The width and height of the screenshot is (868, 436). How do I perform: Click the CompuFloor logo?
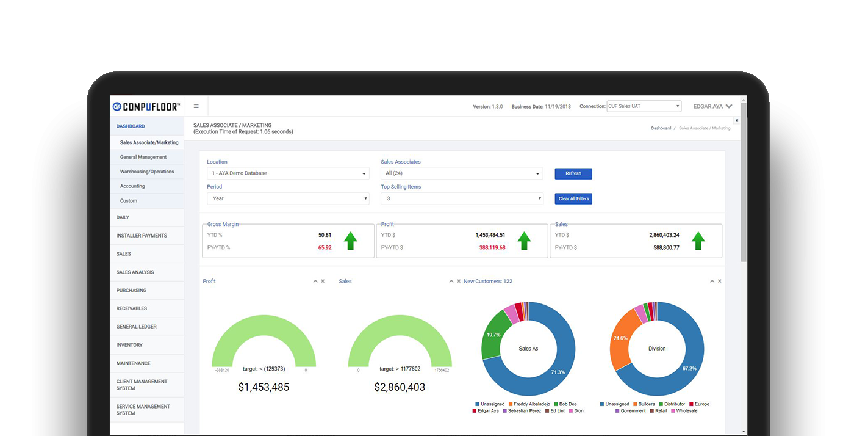tap(146, 107)
